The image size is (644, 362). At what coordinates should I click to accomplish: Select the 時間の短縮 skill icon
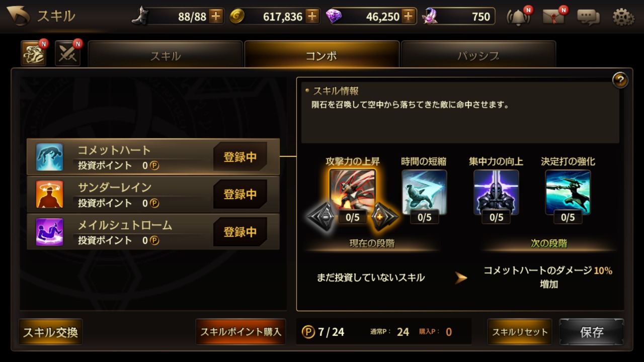click(424, 192)
